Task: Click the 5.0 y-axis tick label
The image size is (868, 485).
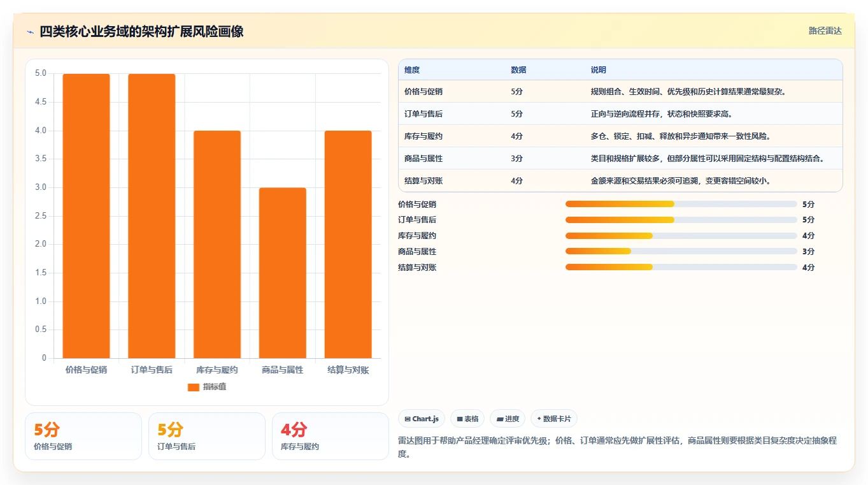Action: 41,73
